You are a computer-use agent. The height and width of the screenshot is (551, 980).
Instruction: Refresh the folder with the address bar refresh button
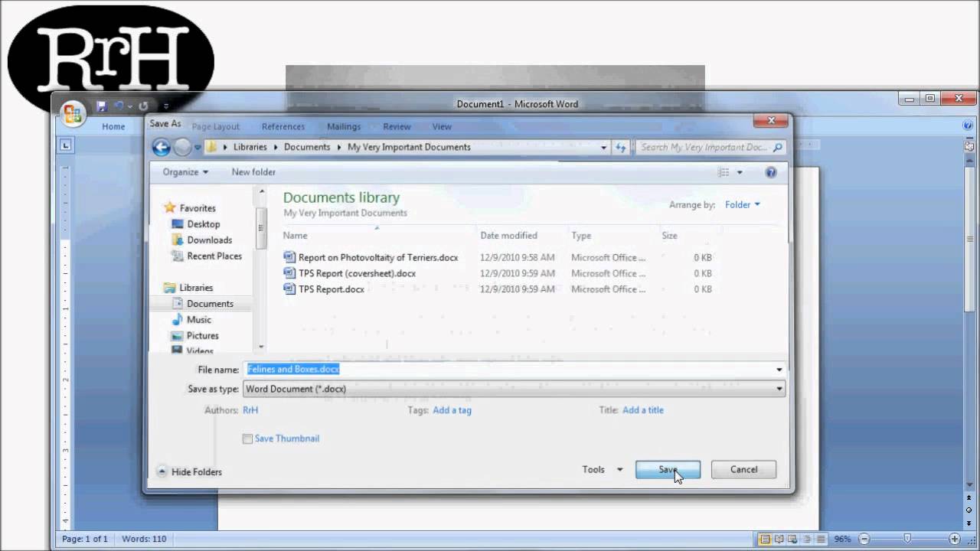pyautogui.click(x=621, y=147)
